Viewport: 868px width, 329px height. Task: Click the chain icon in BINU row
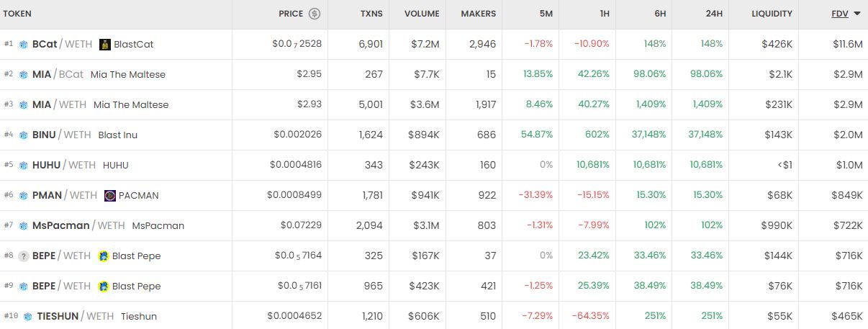[24, 135]
